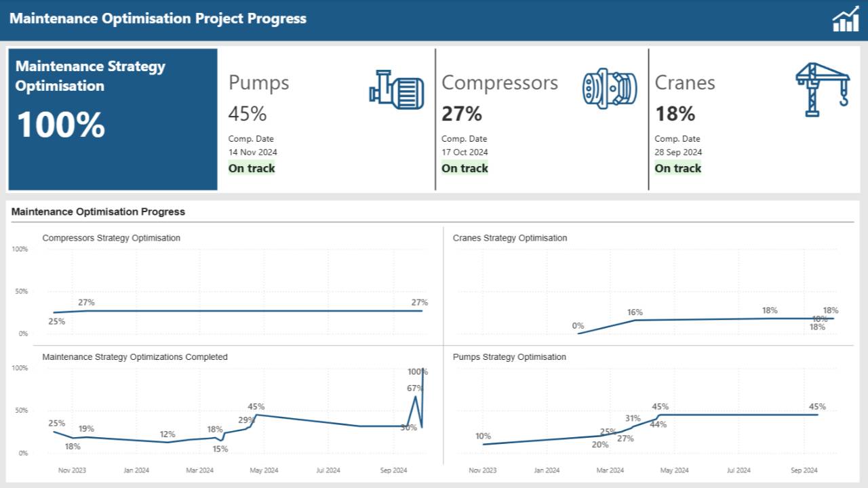868x488 pixels.
Task: Select the Maintenance Strategy Optimisation 100% card
Action: pos(113,119)
